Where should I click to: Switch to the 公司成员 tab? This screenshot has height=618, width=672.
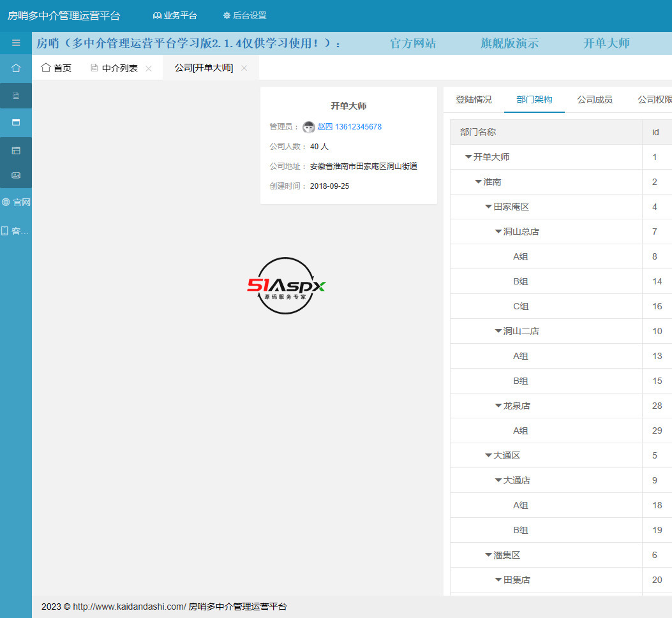595,99
